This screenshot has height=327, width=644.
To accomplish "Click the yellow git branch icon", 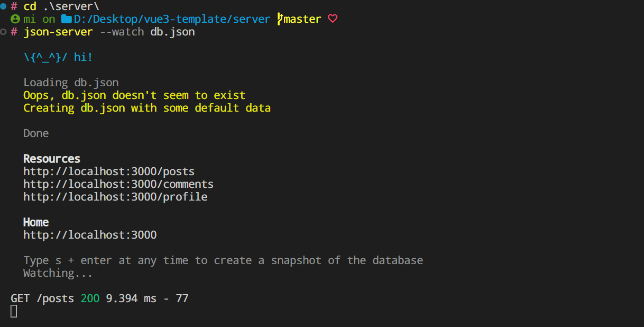I will coord(280,19).
